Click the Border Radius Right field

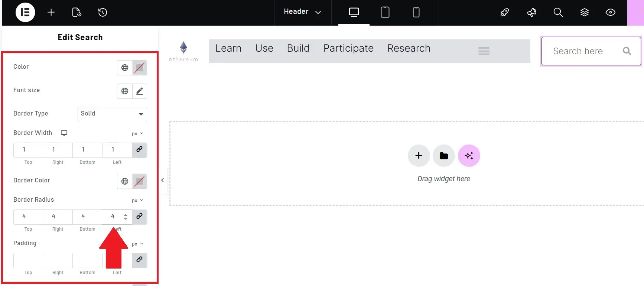pyautogui.click(x=58, y=217)
